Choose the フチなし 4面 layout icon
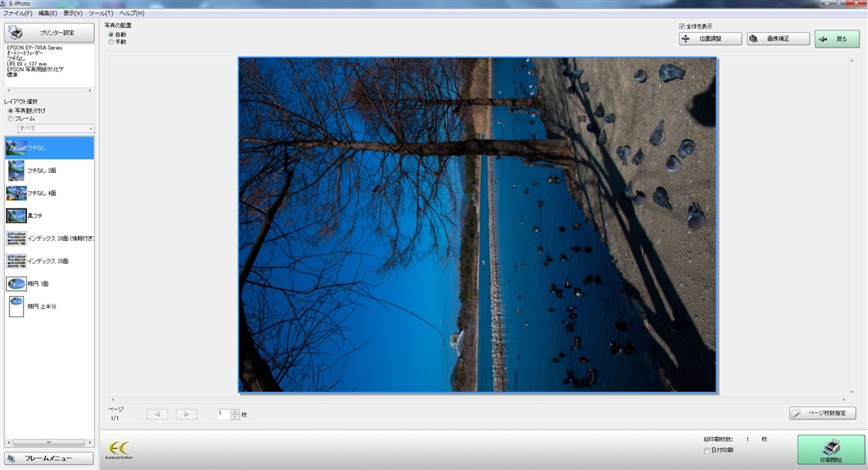This screenshot has height=470, width=868. pyautogui.click(x=16, y=193)
